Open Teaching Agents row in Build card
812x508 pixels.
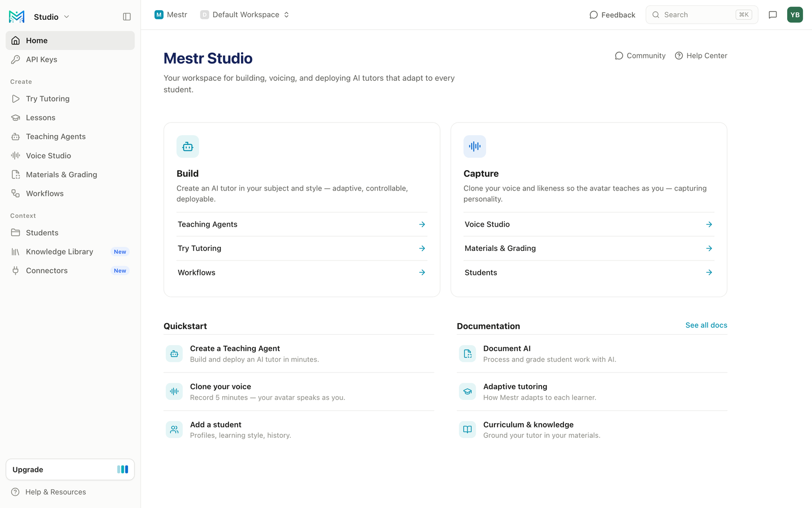[x=302, y=224]
